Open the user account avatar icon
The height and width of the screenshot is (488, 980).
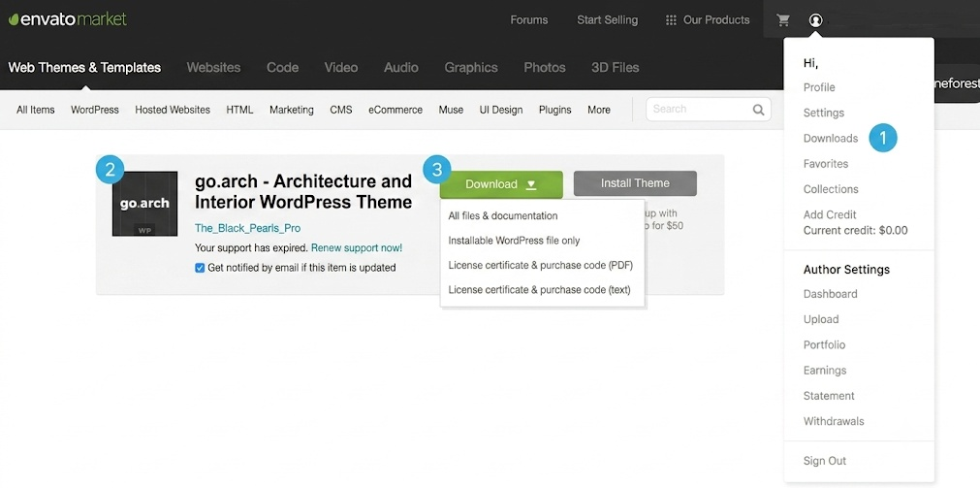(815, 20)
